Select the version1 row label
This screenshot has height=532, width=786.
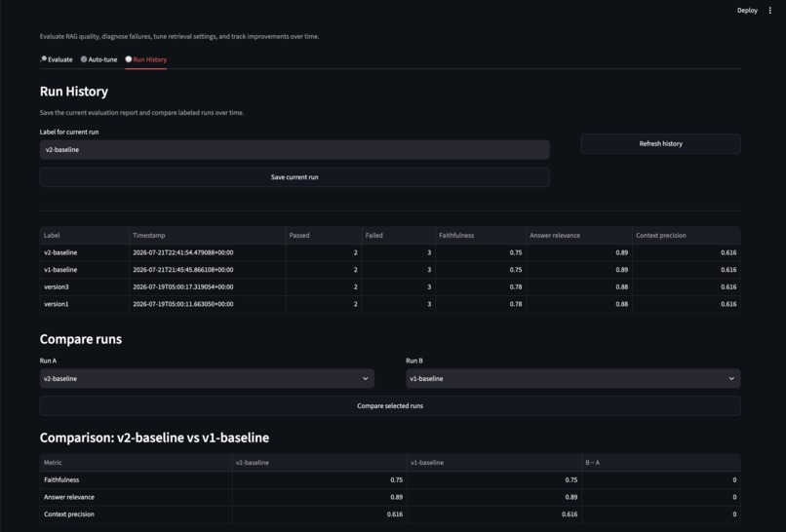tap(57, 304)
